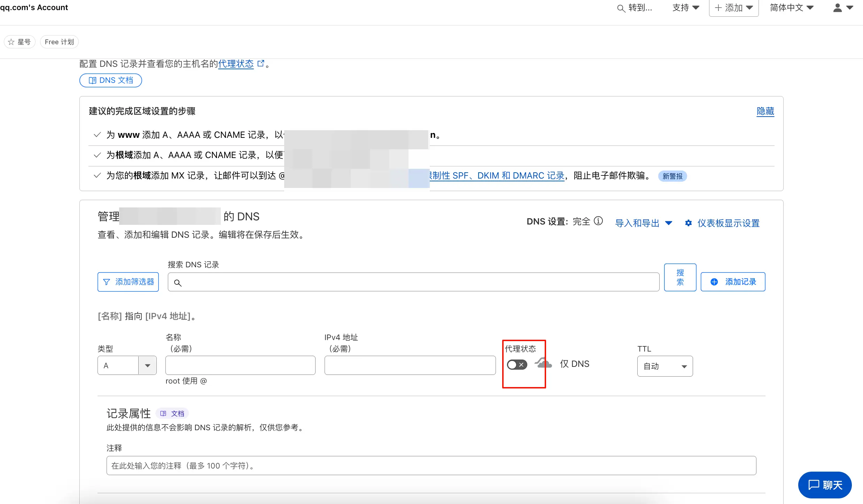The width and height of the screenshot is (863, 504).
Task: Open the 聊天 chat bubble
Action: point(824,485)
